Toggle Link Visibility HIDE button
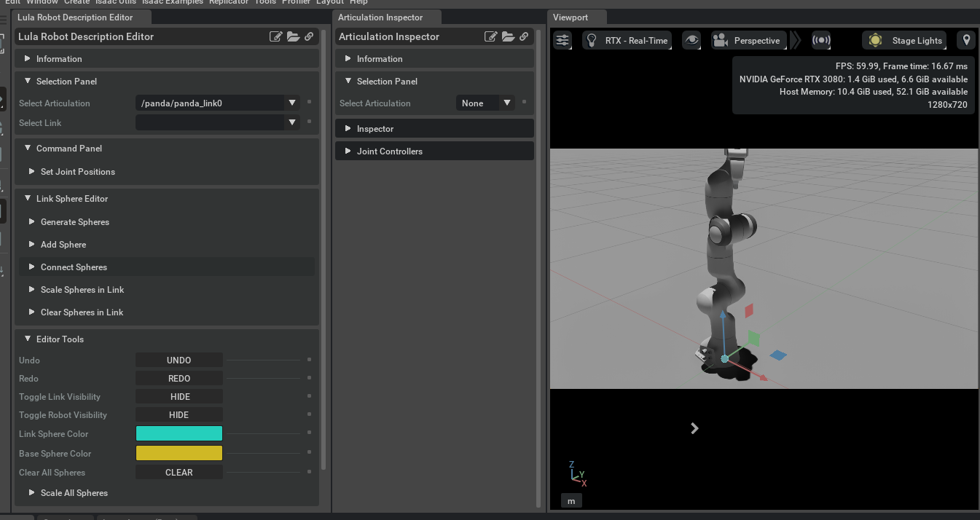Viewport: 980px width, 520px height. point(179,397)
